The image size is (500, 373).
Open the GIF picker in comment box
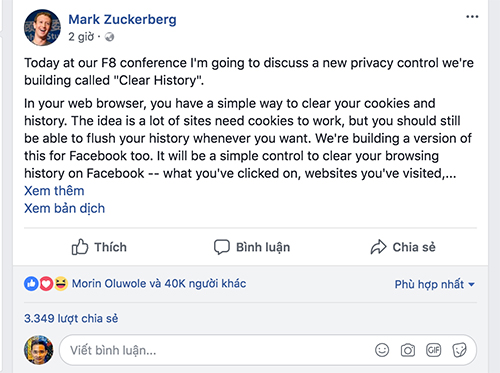(433, 350)
